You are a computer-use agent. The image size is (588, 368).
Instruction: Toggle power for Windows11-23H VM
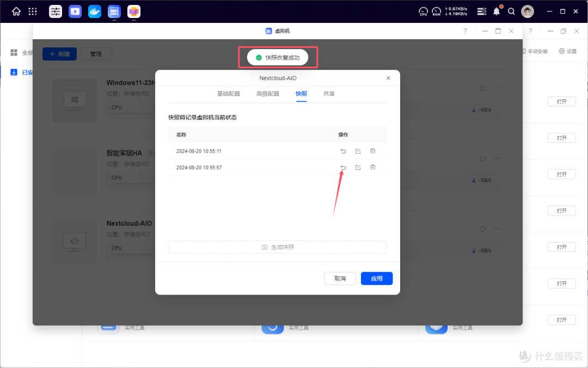pos(483,88)
